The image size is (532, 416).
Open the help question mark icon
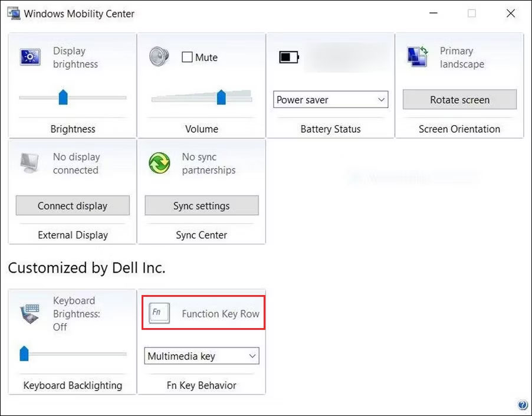pos(523,405)
